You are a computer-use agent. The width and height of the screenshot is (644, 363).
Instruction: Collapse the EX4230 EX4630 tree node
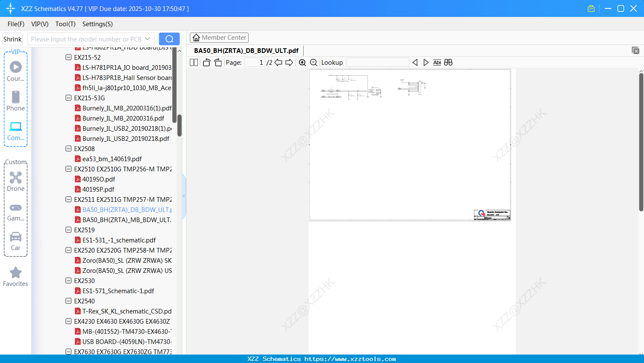click(x=69, y=321)
